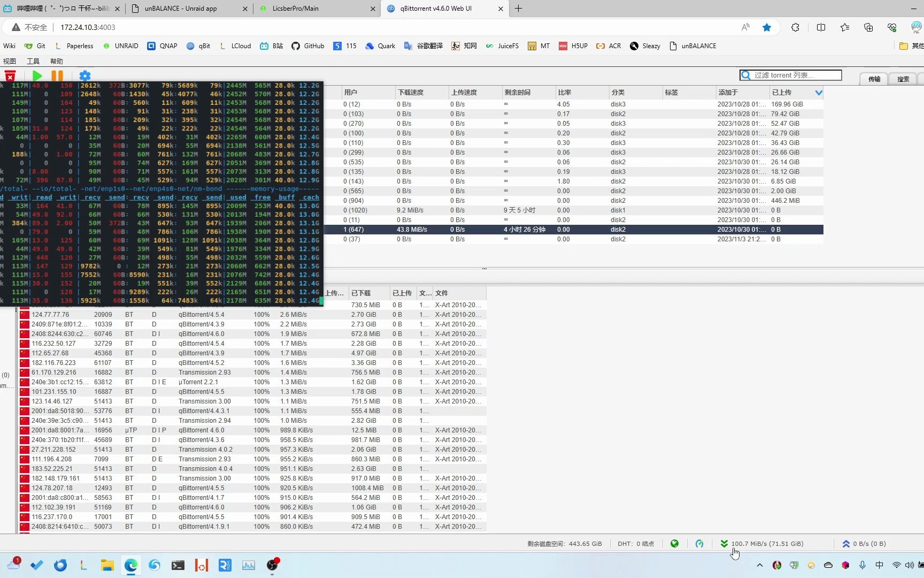
Task: Pause torrents using the orange pause icon
Action: coord(57,76)
